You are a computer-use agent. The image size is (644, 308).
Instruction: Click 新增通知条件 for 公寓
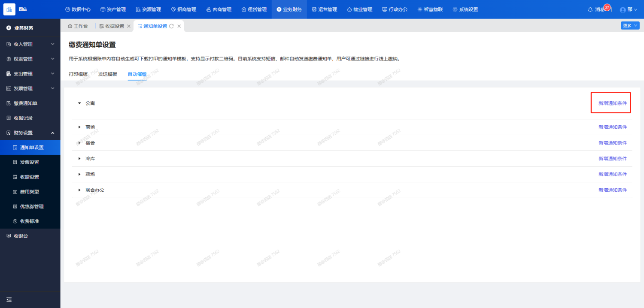612,103
